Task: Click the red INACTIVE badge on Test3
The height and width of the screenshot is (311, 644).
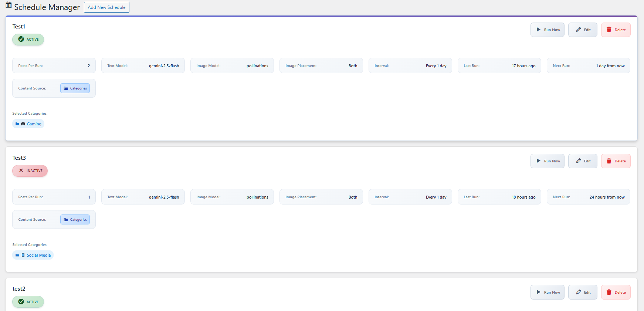Action: tap(30, 171)
